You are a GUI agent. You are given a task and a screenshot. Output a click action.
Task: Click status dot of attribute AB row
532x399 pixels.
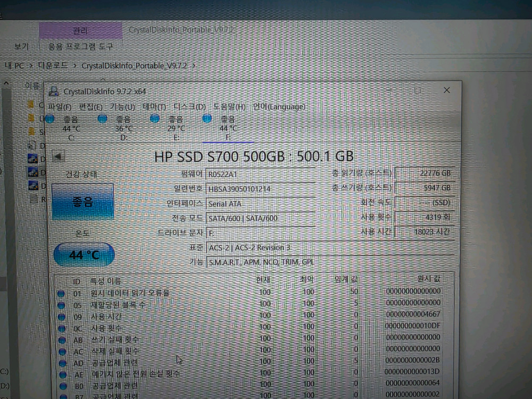62,340
